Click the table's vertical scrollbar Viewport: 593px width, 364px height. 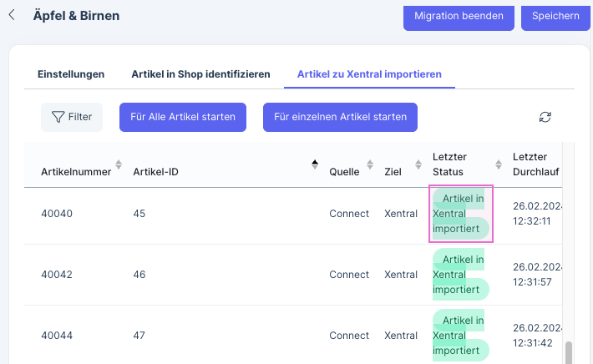[x=570, y=351]
